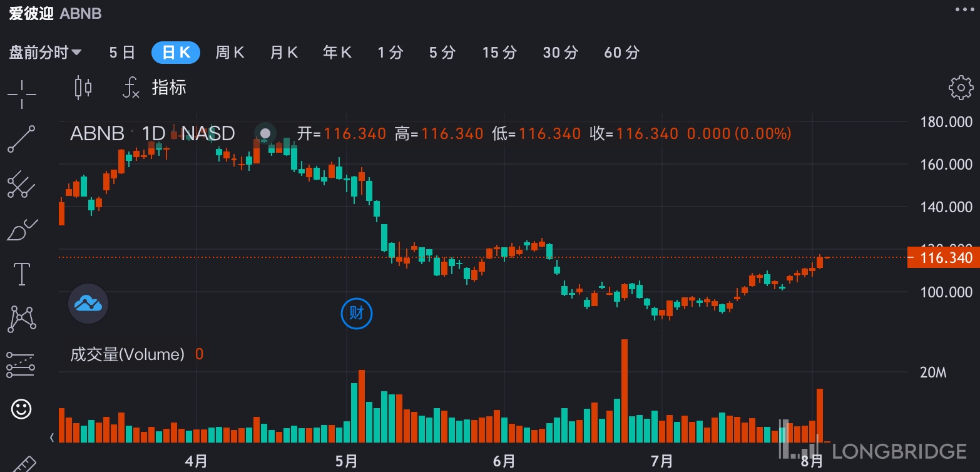Click the 20M volume axis label
The image size is (980, 472).
[933, 372]
